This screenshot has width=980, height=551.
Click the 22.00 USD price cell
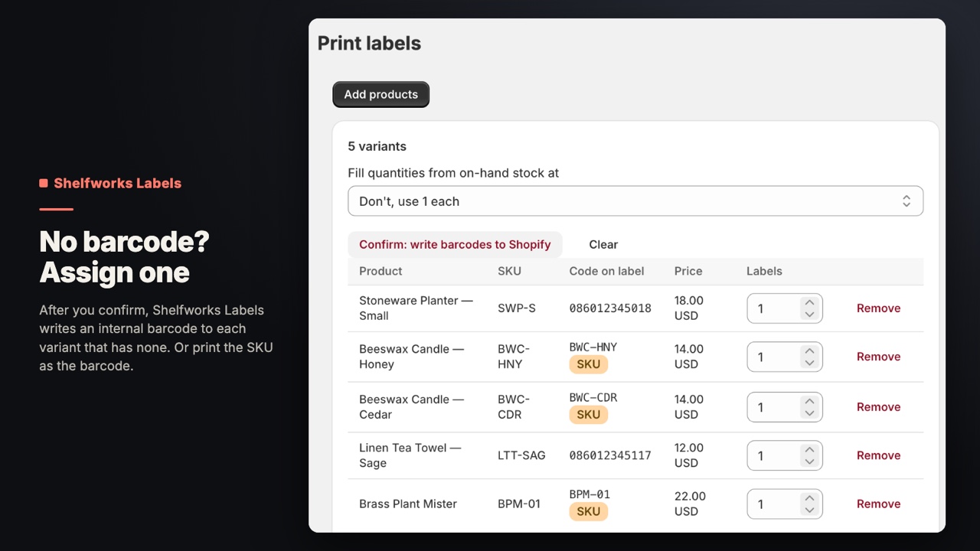690,504
